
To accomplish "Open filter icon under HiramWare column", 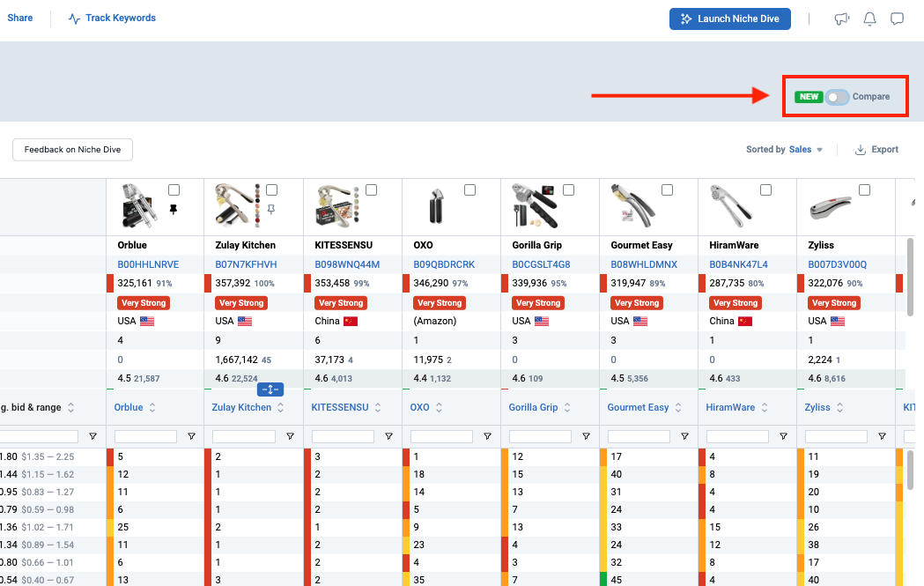I will (x=783, y=436).
